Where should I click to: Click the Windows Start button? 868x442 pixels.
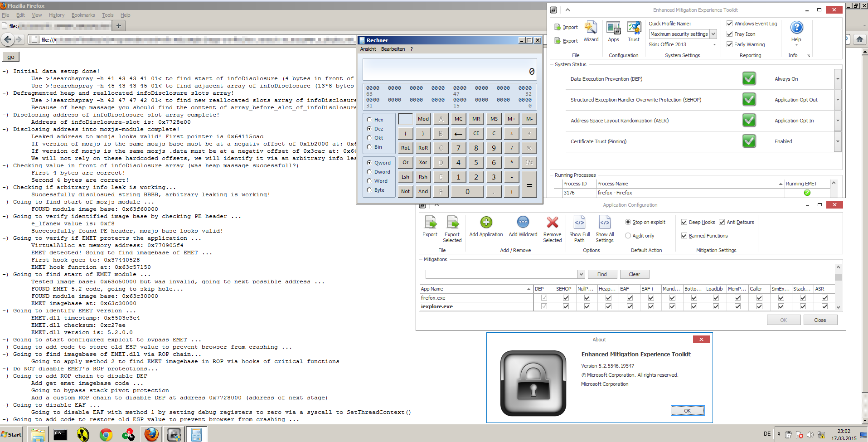pyautogui.click(x=11, y=435)
